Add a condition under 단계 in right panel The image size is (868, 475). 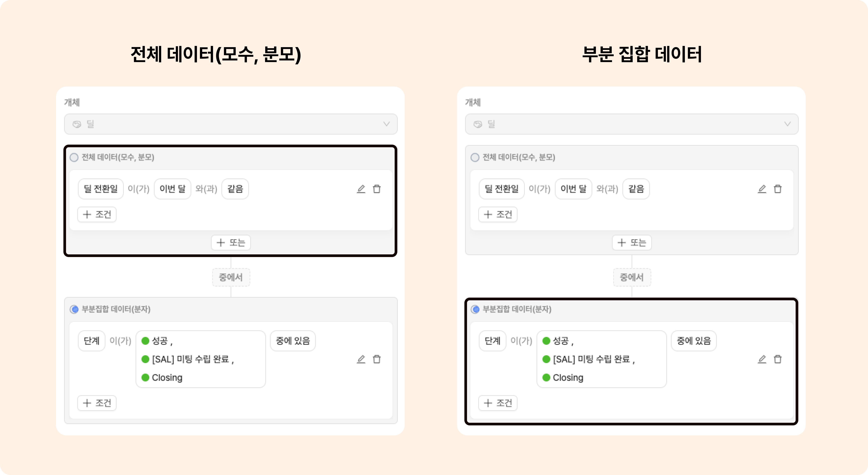[x=498, y=403]
